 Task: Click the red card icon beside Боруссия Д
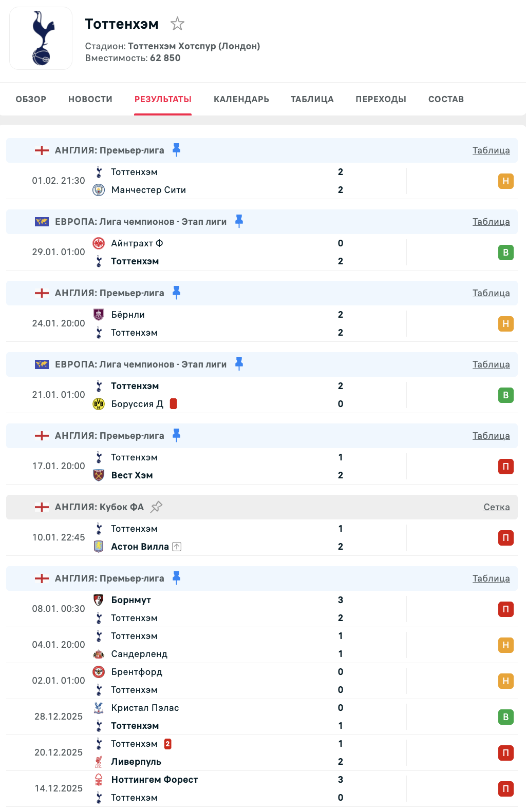174,404
